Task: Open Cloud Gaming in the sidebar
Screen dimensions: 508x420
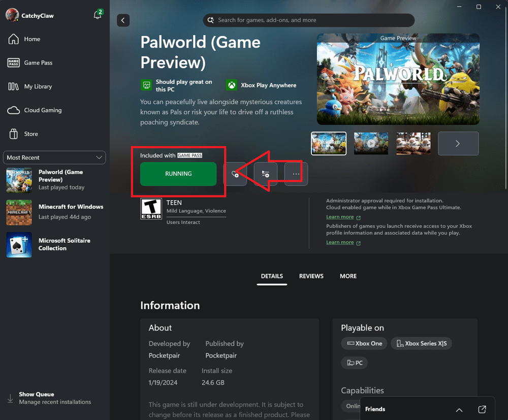Action: pos(43,110)
